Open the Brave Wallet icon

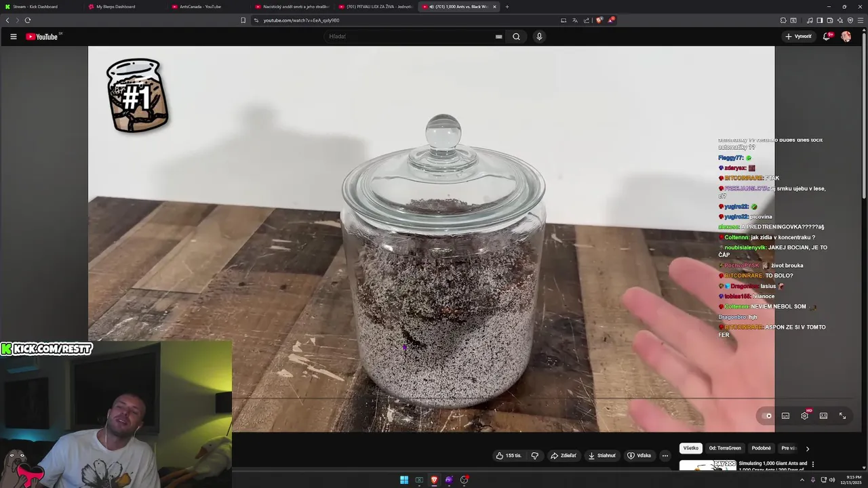(x=829, y=20)
